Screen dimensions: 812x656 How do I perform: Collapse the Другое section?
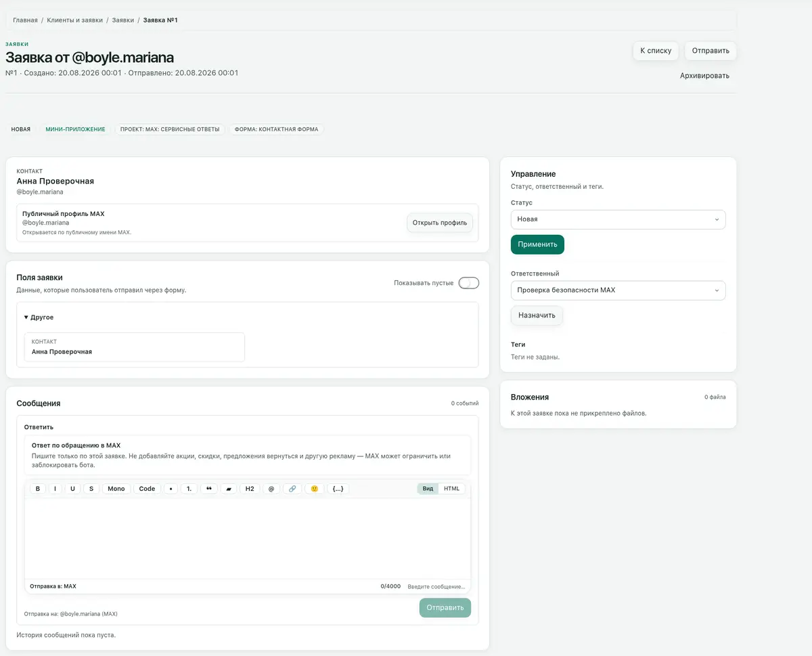pyautogui.click(x=39, y=317)
